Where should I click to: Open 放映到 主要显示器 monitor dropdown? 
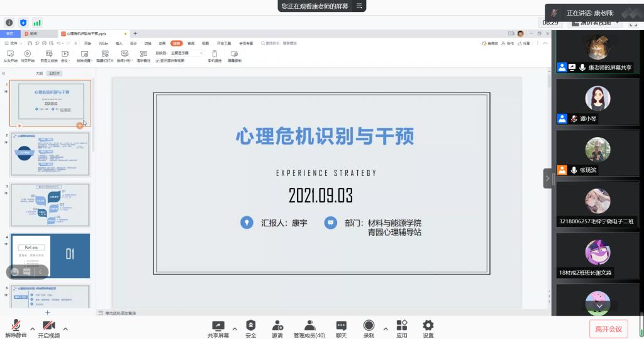[186, 53]
